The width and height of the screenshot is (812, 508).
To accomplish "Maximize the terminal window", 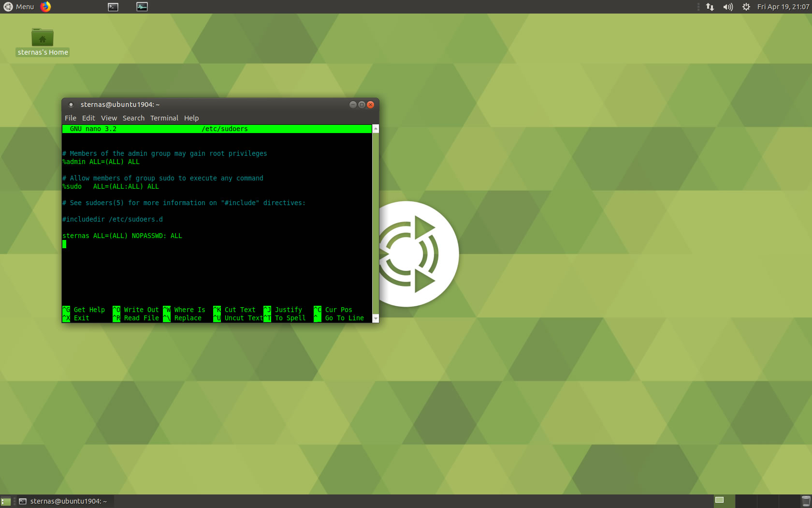I will pos(362,105).
